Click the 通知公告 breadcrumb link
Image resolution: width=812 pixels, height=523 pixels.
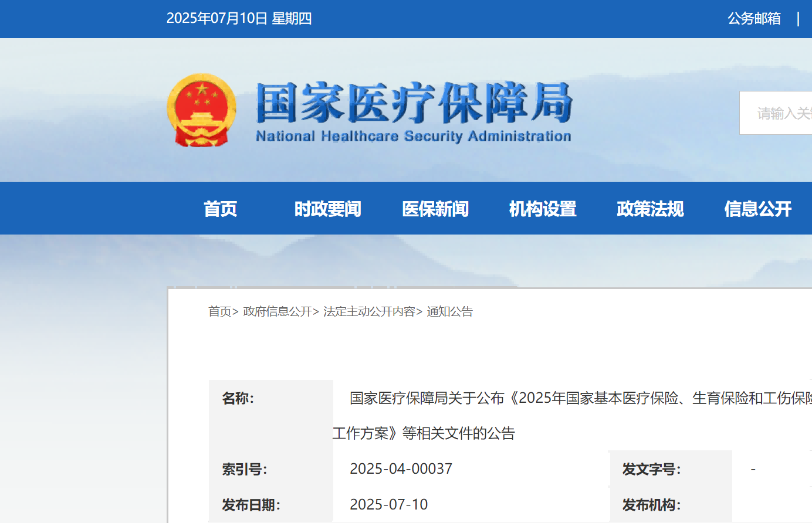tap(450, 312)
